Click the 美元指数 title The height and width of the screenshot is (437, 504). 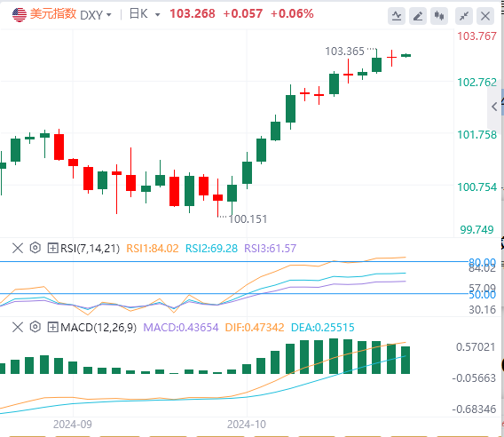pyautogui.click(x=53, y=14)
